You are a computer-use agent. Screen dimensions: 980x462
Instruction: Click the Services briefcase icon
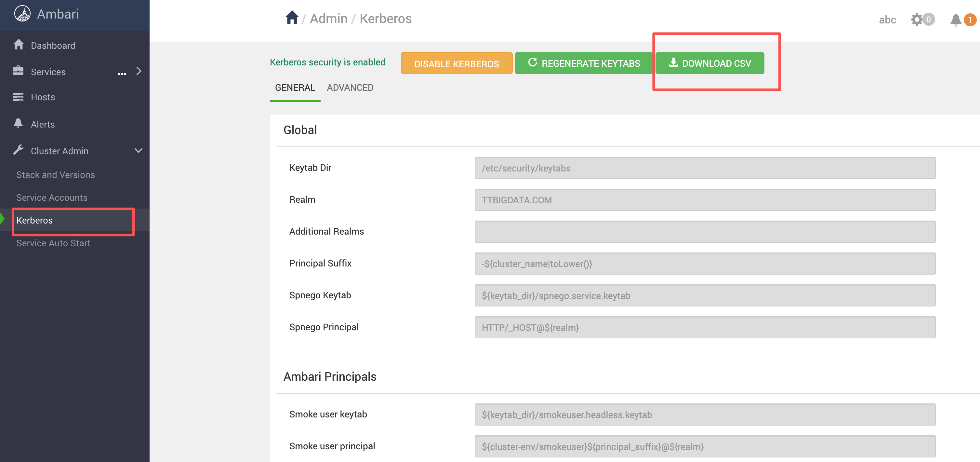(18, 71)
